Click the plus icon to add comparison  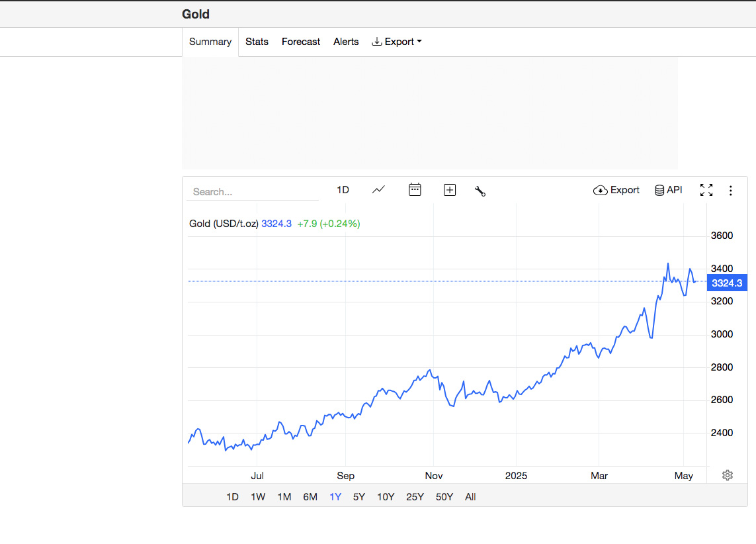point(450,190)
